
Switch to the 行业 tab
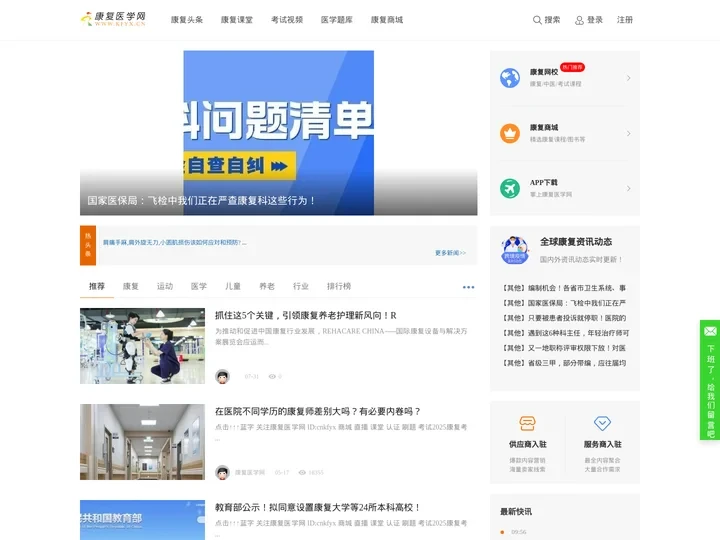click(x=301, y=286)
